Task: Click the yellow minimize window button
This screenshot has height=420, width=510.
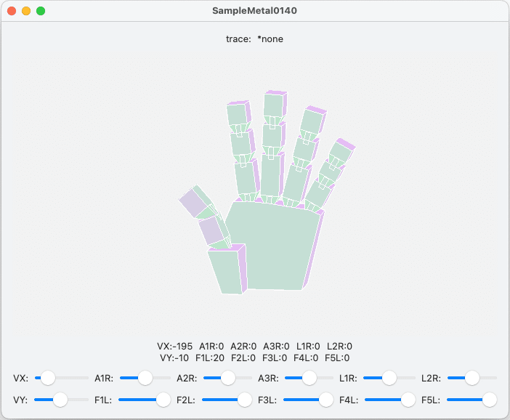Action: coord(26,11)
